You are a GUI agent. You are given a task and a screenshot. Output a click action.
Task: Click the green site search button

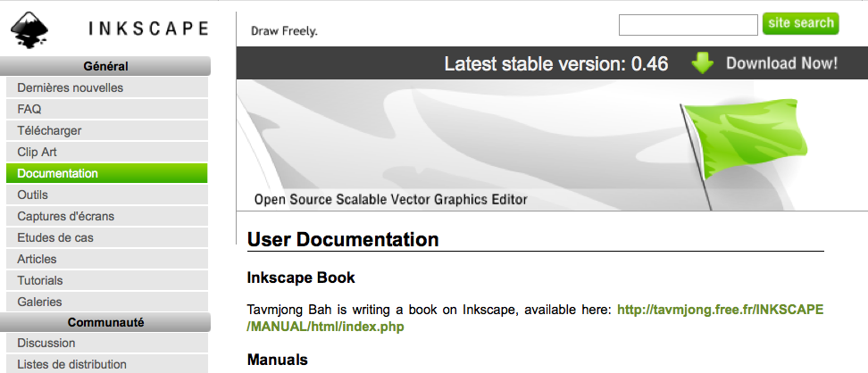800,24
